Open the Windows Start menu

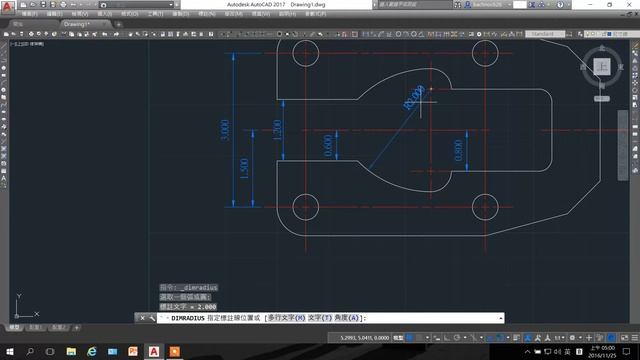pyautogui.click(x=9, y=352)
